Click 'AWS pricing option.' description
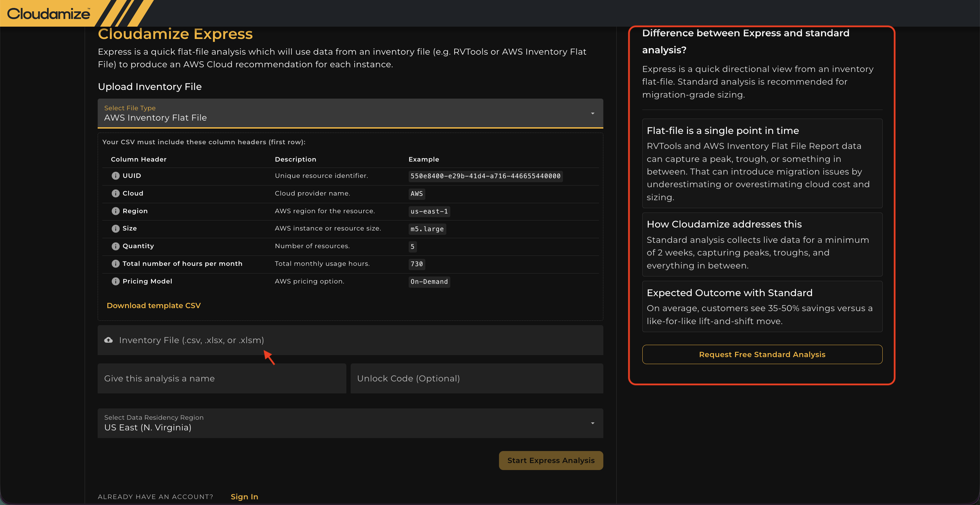This screenshot has height=505, width=980. 309,281
